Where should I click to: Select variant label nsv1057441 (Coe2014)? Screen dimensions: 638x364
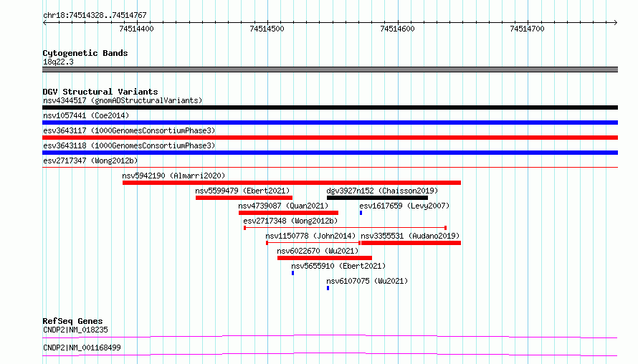[86, 115]
